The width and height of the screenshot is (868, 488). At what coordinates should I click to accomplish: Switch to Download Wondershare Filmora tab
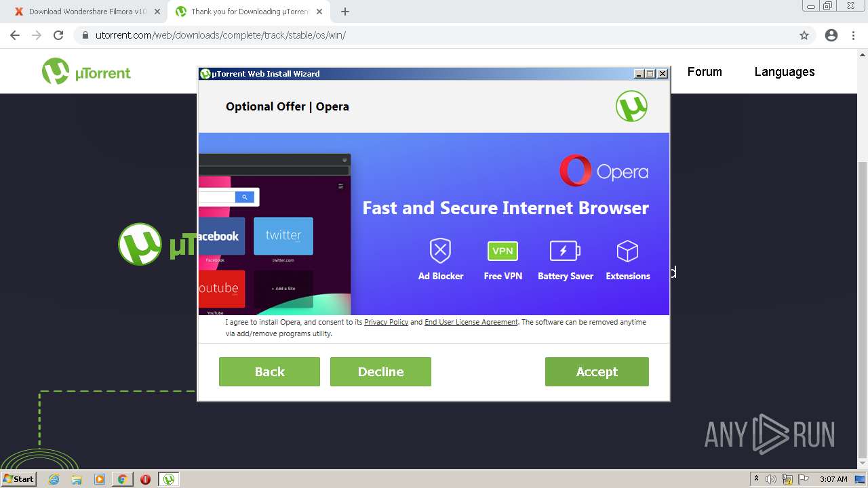pyautogui.click(x=88, y=12)
